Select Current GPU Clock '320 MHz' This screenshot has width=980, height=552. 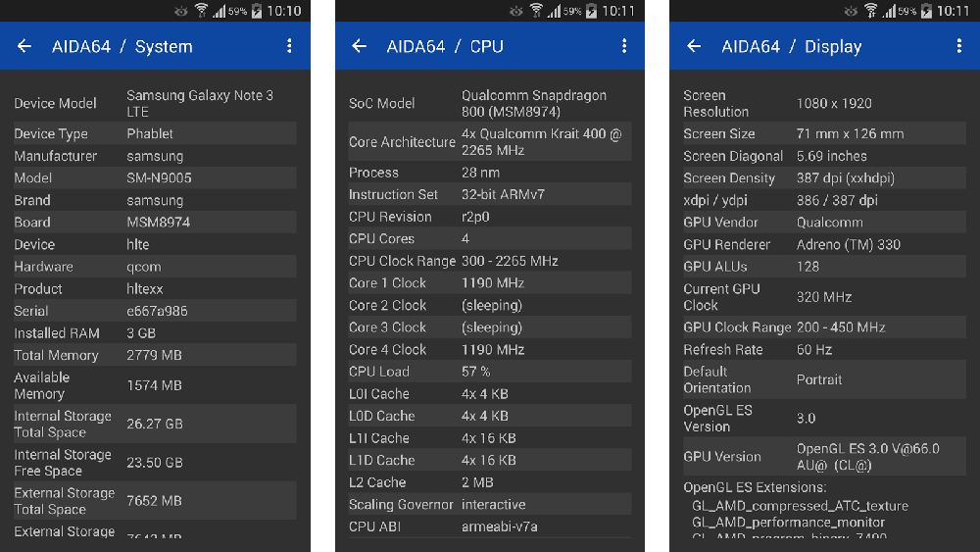[824, 297]
